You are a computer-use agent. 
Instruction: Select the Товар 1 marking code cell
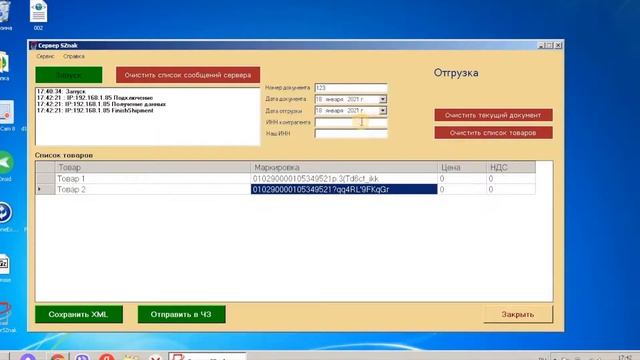[344, 178]
